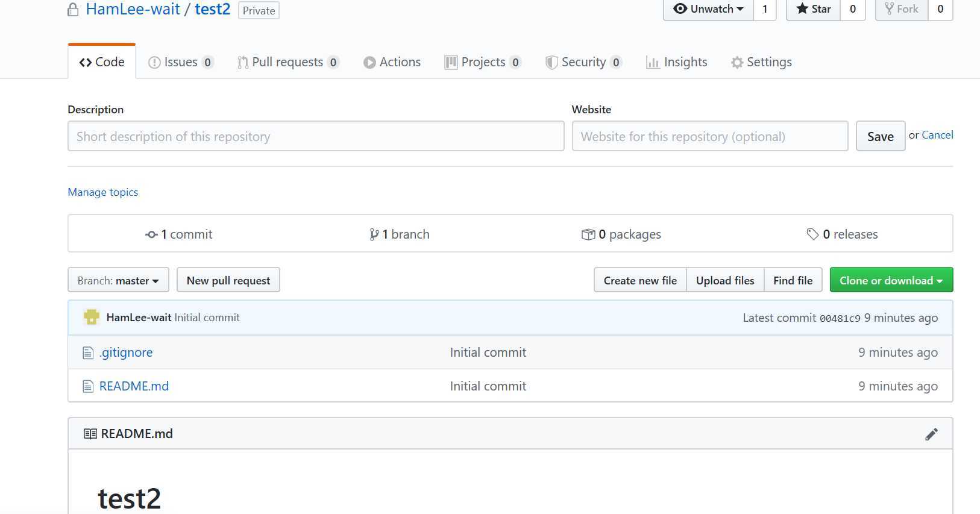This screenshot has height=514, width=980.
Task: Click the fork count next to Fork
Action: (x=940, y=9)
